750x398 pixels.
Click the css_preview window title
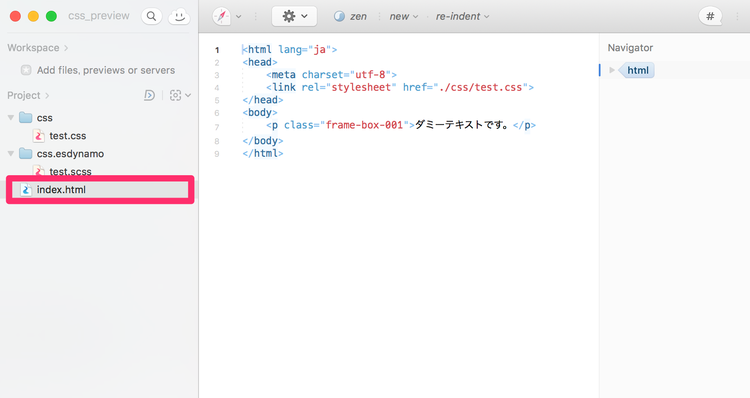tap(99, 16)
